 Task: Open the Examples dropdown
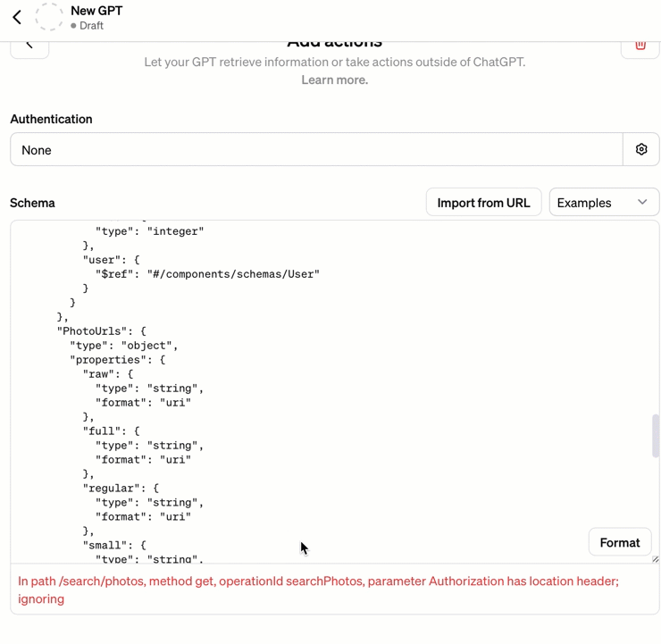tap(604, 203)
